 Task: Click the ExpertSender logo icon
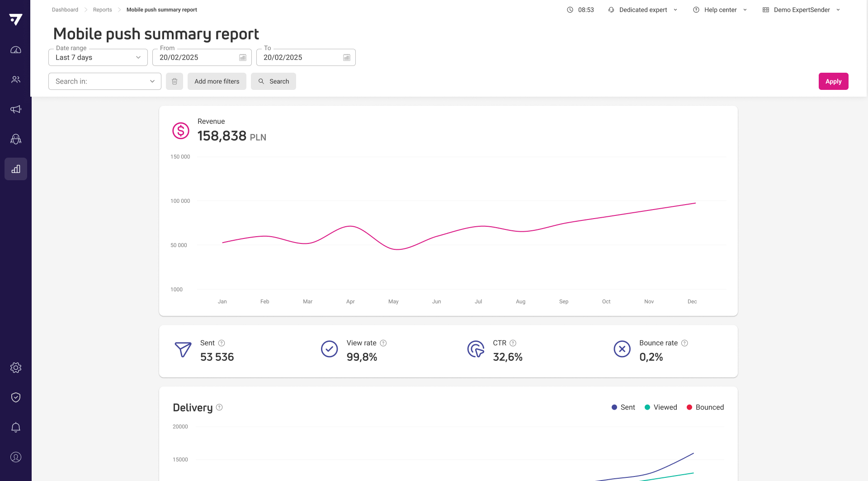[16, 19]
